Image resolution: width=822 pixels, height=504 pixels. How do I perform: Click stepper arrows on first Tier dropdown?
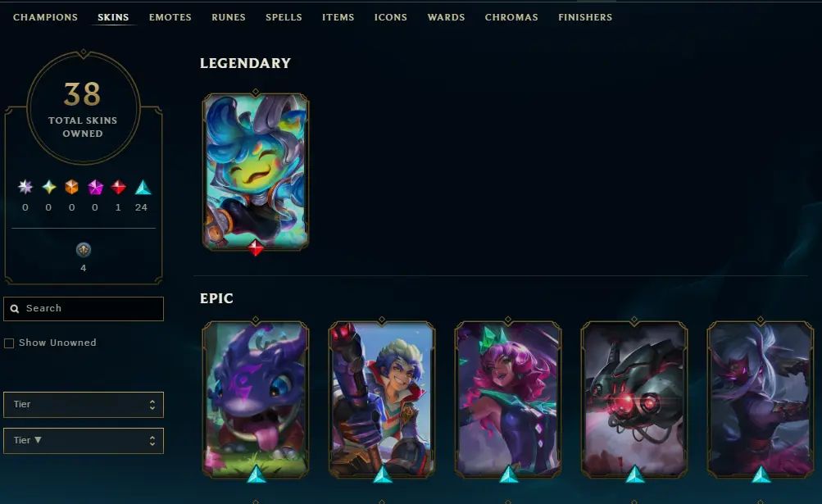point(152,405)
